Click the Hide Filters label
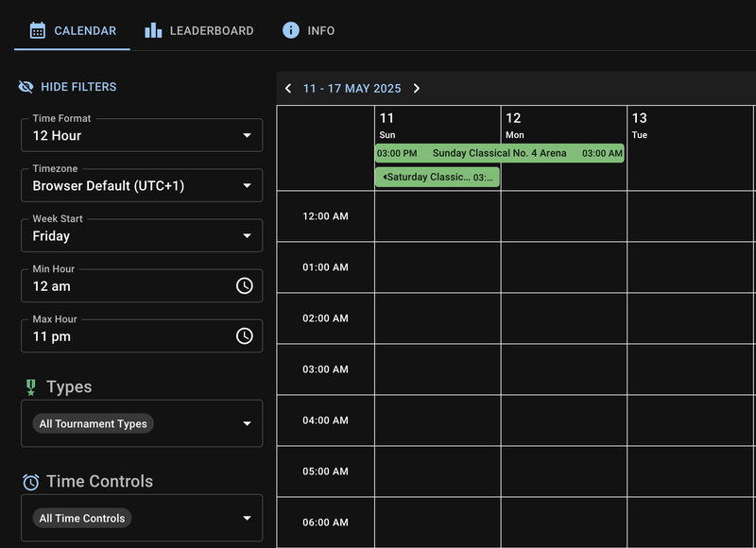Image resolution: width=756 pixels, height=548 pixels. (x=78, y=87)
